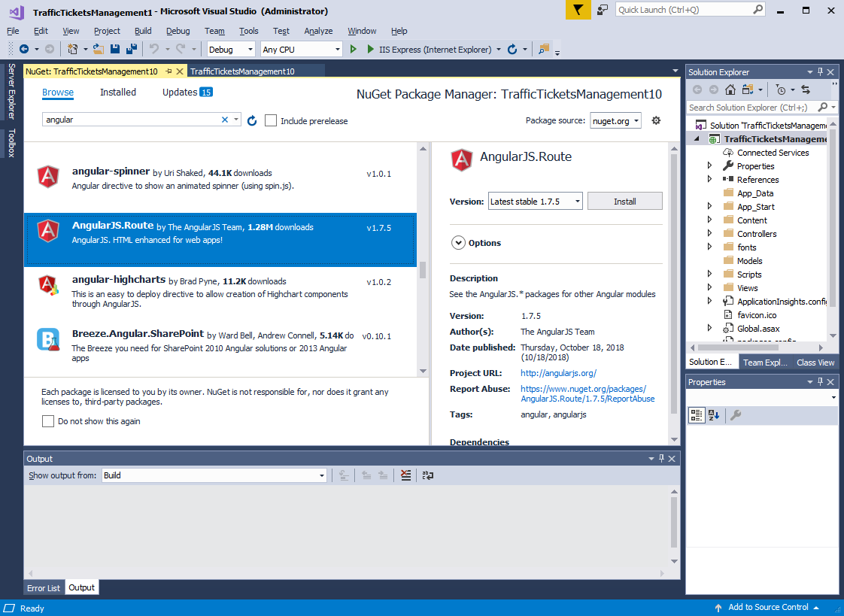The image size is (844, 616).
Task: Click the Open File toolbar icon
Action: click(98, 49)
